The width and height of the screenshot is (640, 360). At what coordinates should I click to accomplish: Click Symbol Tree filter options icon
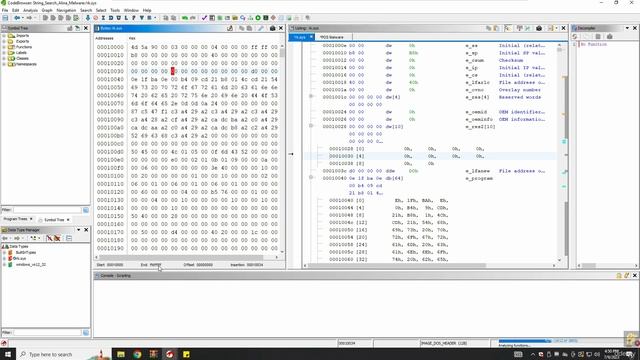click(86, 210)
